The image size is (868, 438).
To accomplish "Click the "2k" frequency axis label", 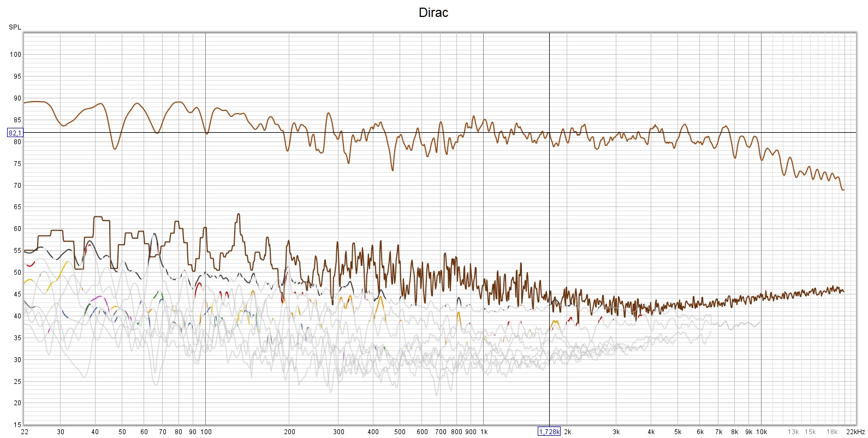I will [568, 432].
